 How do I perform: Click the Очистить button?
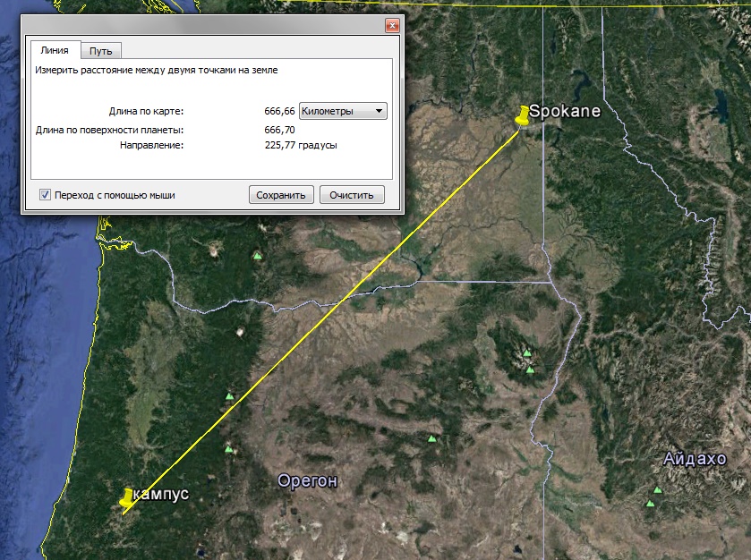pos(352,195)
